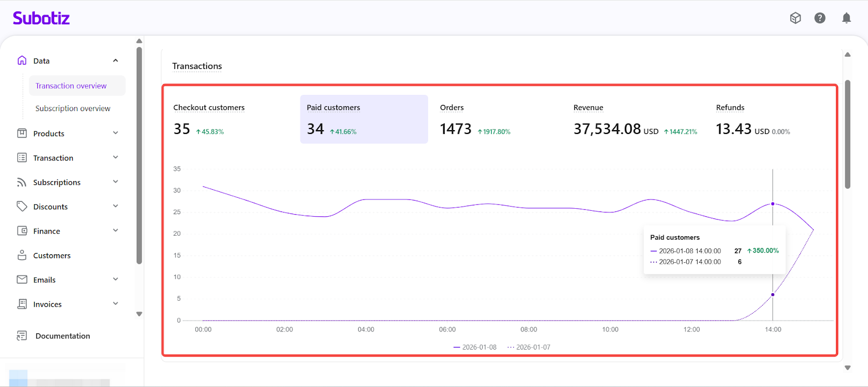Open the help question mark icon

point(820,18)
